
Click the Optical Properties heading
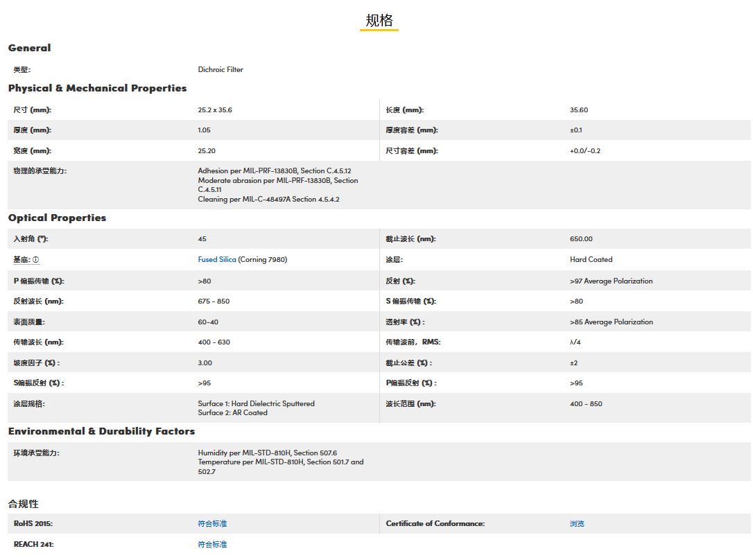click(57, 218)
